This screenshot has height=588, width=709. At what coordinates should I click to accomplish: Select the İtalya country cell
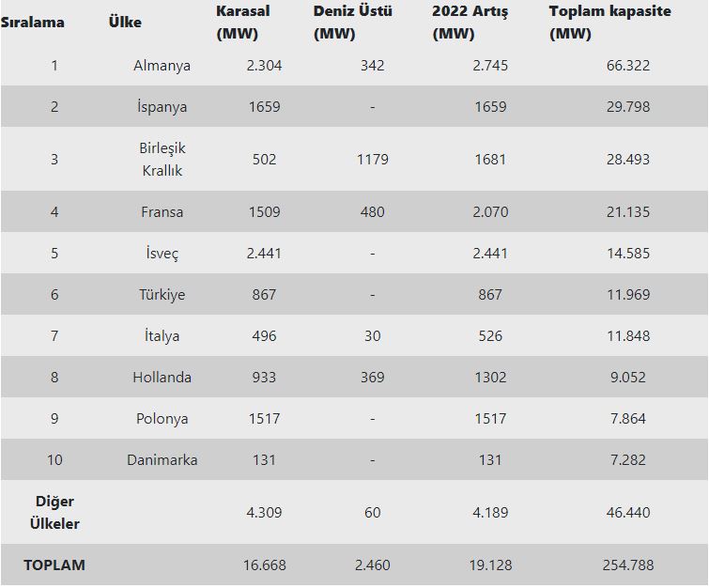click(162, 336)
